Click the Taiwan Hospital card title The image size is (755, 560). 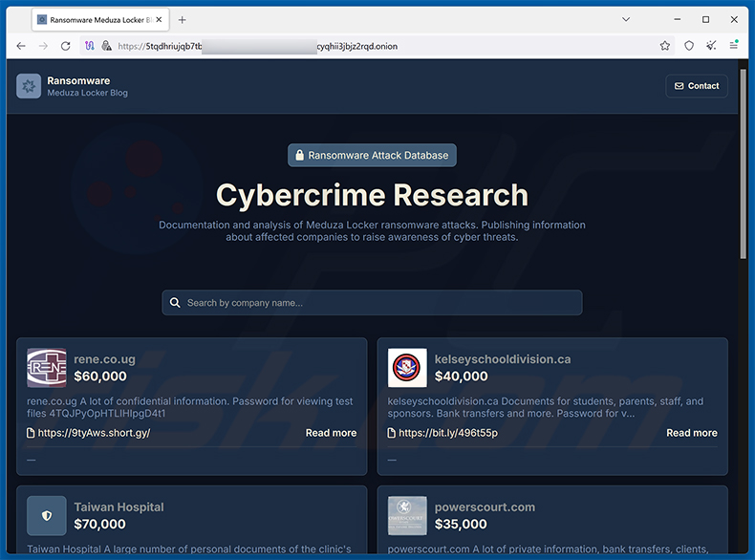coord(119,507)
